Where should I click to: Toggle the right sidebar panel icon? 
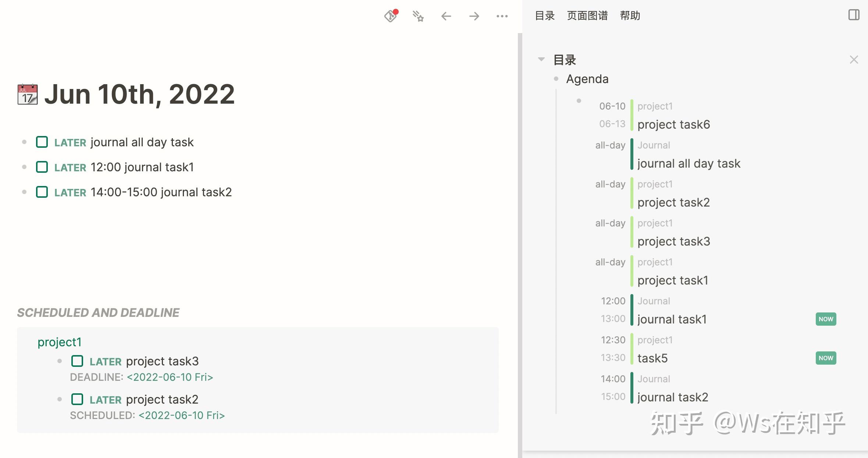854,15
